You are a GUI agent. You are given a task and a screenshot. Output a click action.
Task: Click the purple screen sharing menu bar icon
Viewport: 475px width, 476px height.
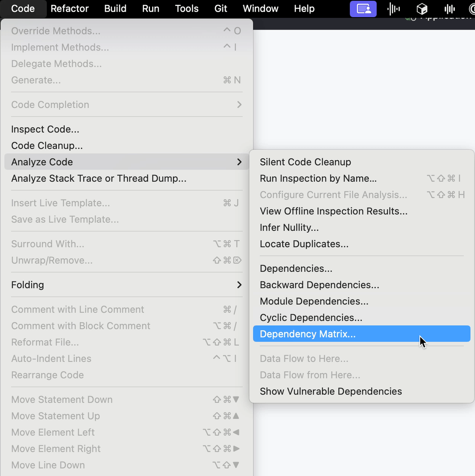coord(363,9)
